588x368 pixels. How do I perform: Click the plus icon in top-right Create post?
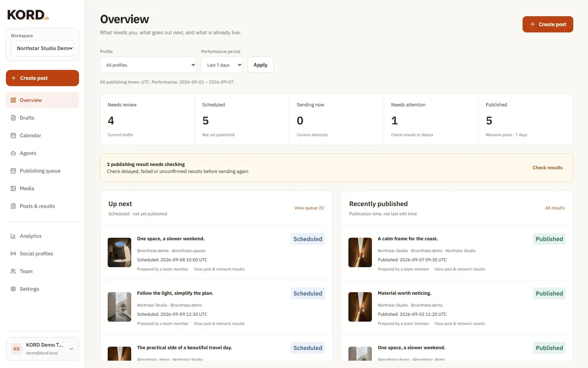(x=533, y=24)
